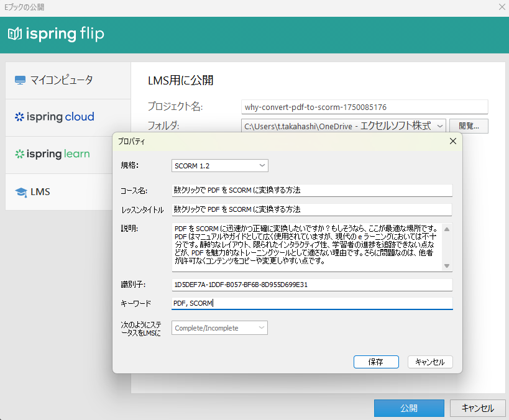
Task: Open the 規格 SCORM 1.2 dropdown
Action: tap(220, 165)
